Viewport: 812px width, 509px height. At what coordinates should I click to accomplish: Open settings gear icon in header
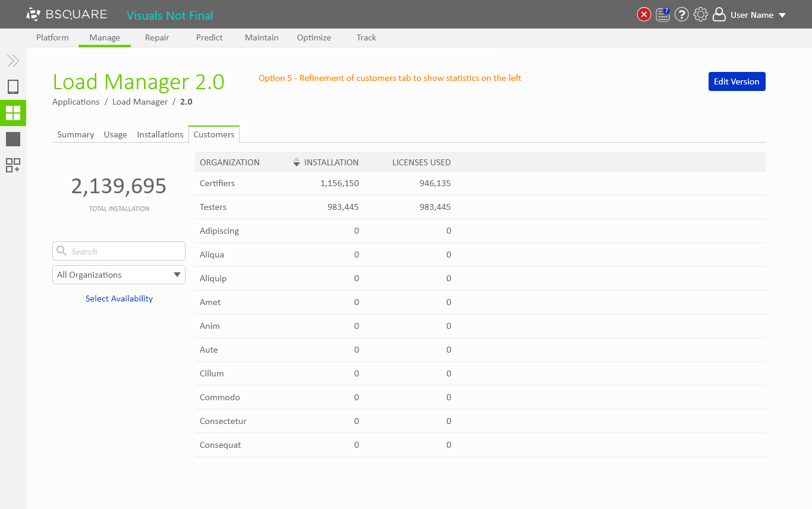point(701,15)
